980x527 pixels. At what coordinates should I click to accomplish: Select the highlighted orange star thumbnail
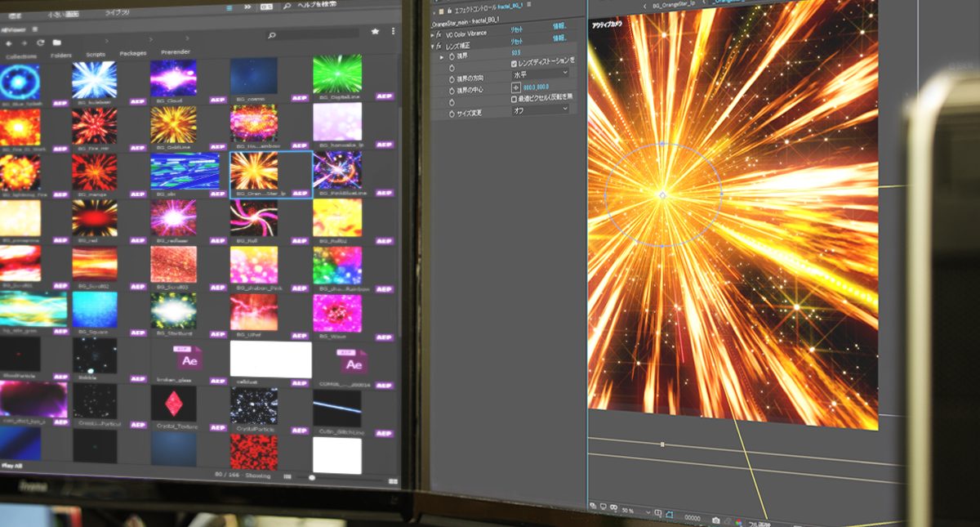pyautogui.click(x=254, y=171)
